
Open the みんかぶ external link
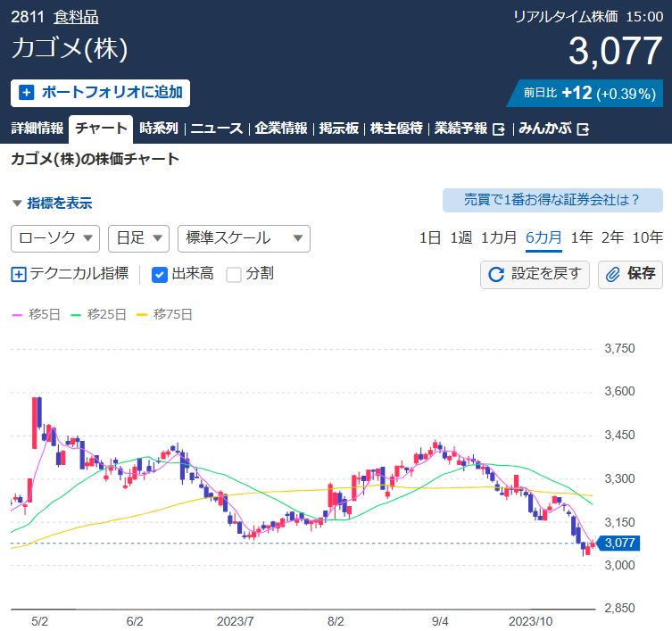click(553, 129)
